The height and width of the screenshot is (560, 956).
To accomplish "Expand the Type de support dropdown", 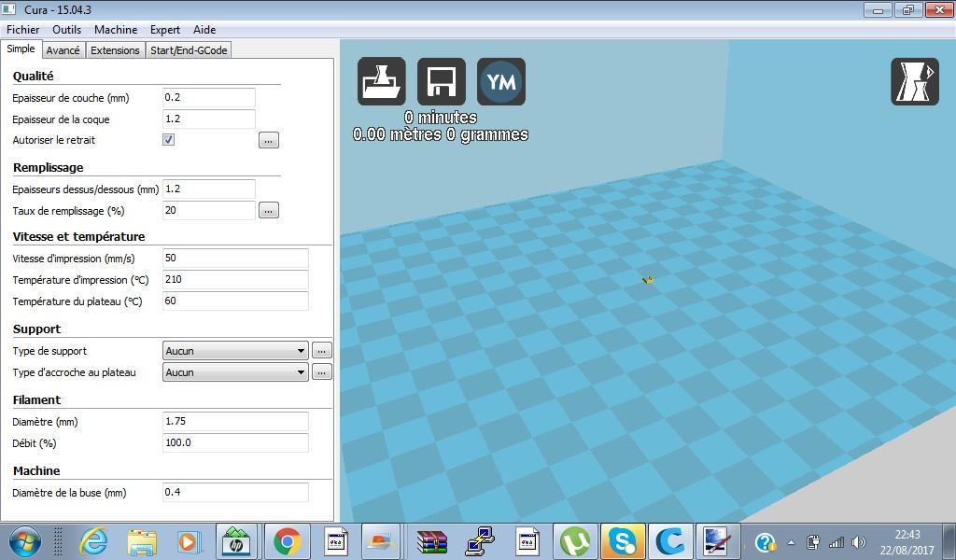I will [x=235, y=350].
